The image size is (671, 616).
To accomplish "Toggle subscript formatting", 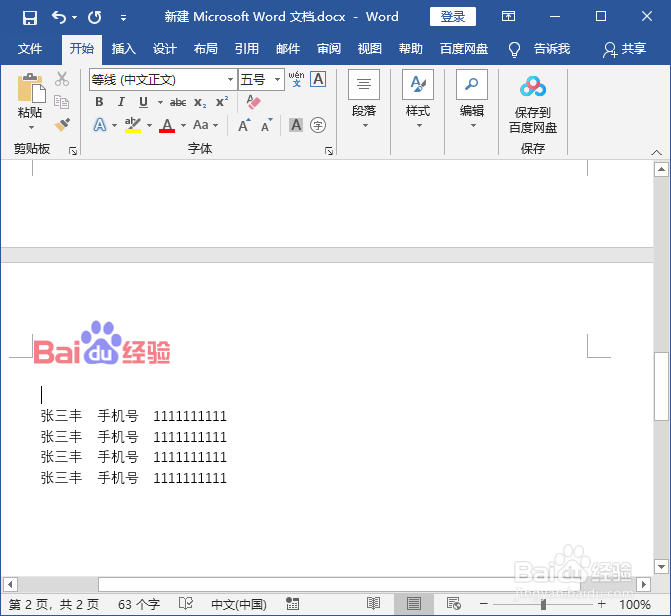I will (x=200, y=102).
